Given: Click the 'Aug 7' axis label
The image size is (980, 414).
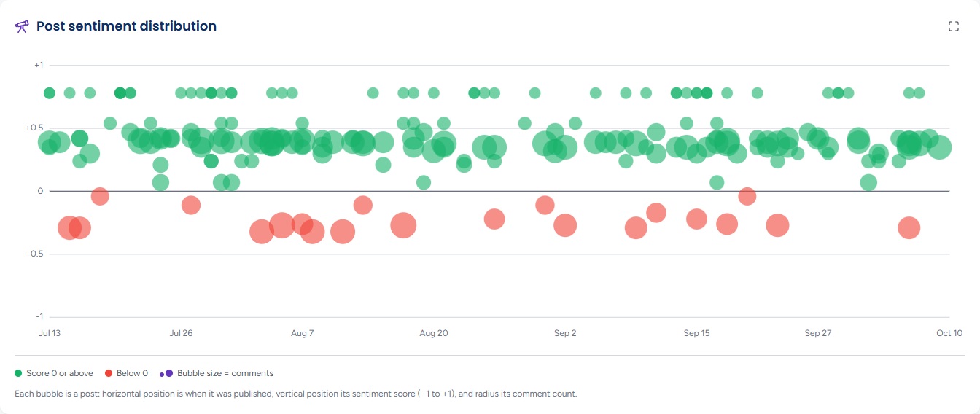Looking at the screenshot, I should click(x=302, y=333).
